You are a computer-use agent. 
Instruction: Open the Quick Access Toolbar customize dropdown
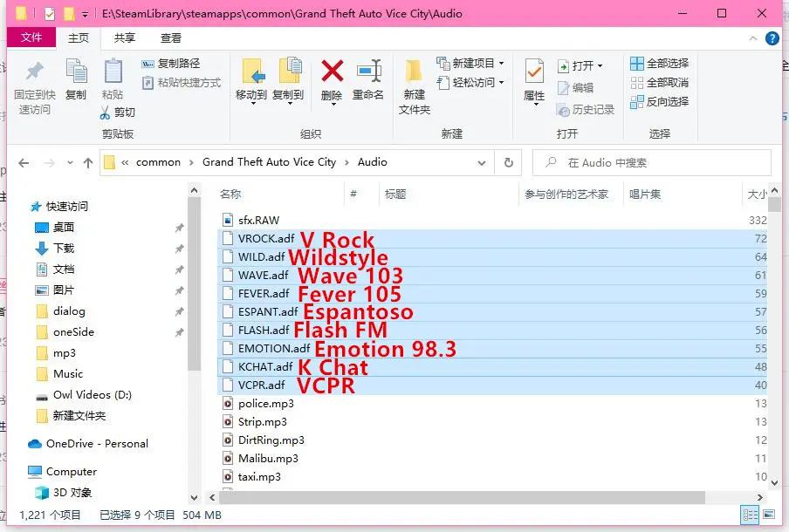point(85,15)
